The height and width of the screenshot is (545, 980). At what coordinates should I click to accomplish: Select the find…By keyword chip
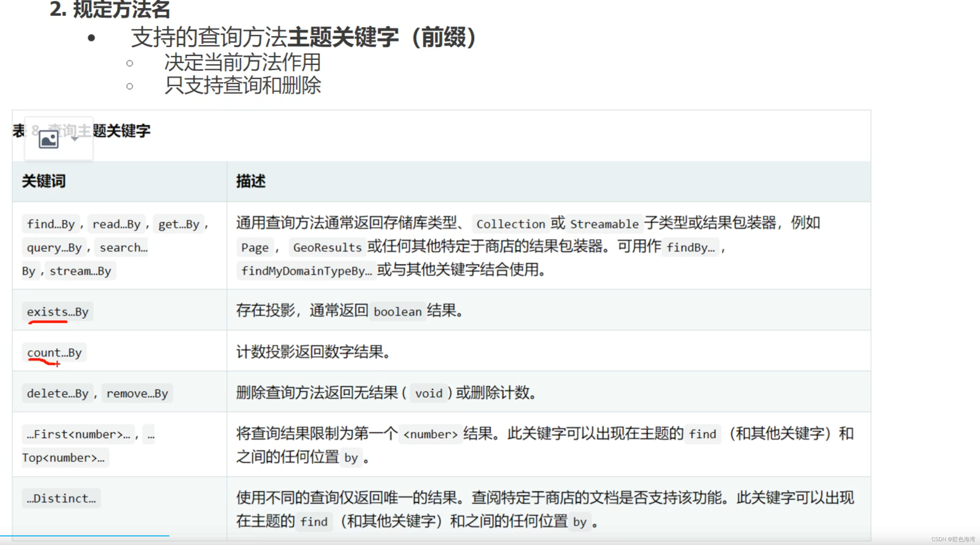coord(51,224)
